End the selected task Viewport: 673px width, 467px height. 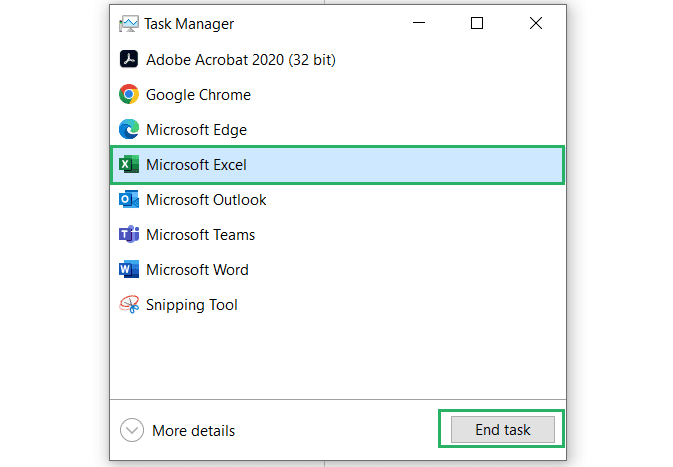pyautogui.click(x=503, y=429)
